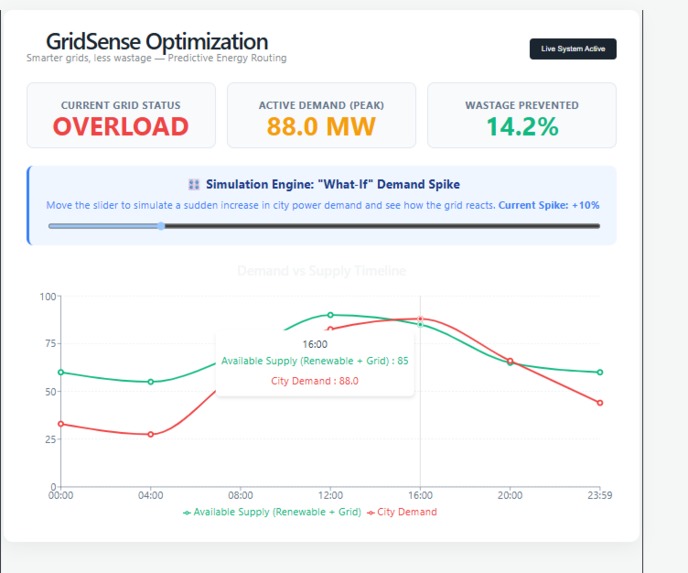Click the 88.0 MW active demand value
This screenshot has height=573, width=688.
tap(321, 127)
